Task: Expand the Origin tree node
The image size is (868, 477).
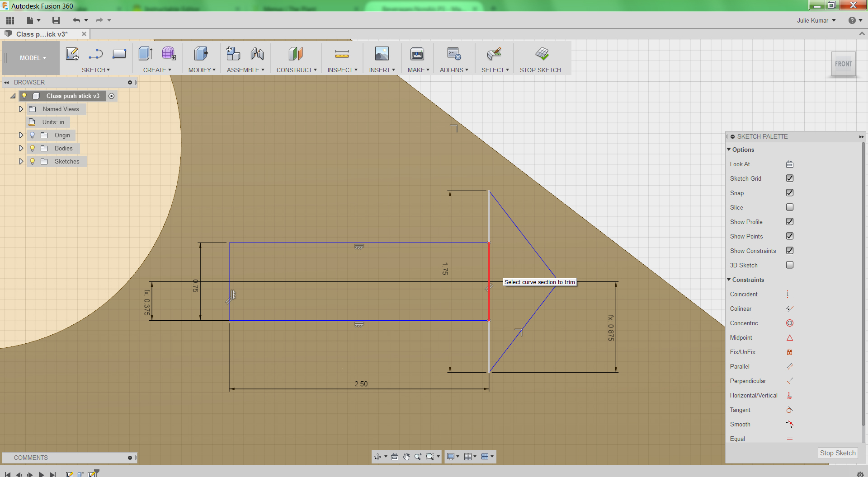Action: tap(21, 135)
